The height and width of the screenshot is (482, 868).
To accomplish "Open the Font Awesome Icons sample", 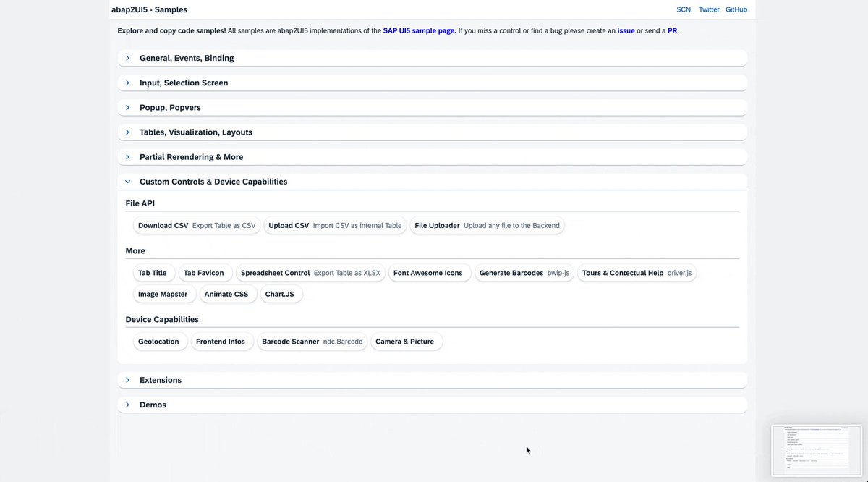I will pos(430,273).
